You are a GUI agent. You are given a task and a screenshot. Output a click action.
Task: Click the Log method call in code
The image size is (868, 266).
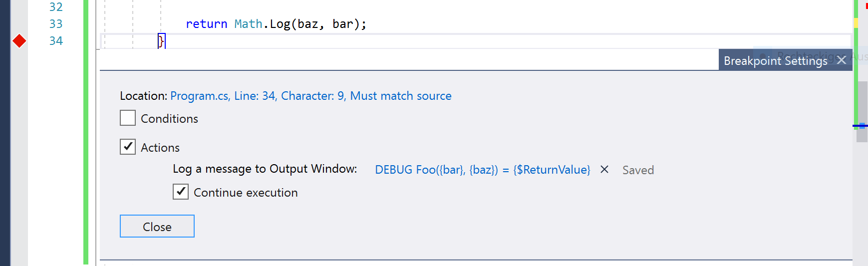pos(280,24)
